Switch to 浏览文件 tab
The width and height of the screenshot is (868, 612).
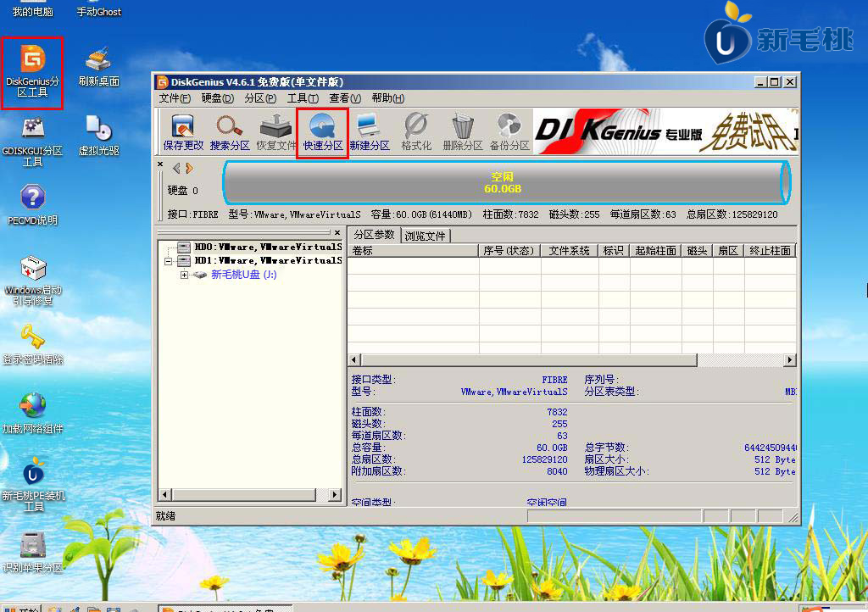pyautogui.click(x=426, y=236)
